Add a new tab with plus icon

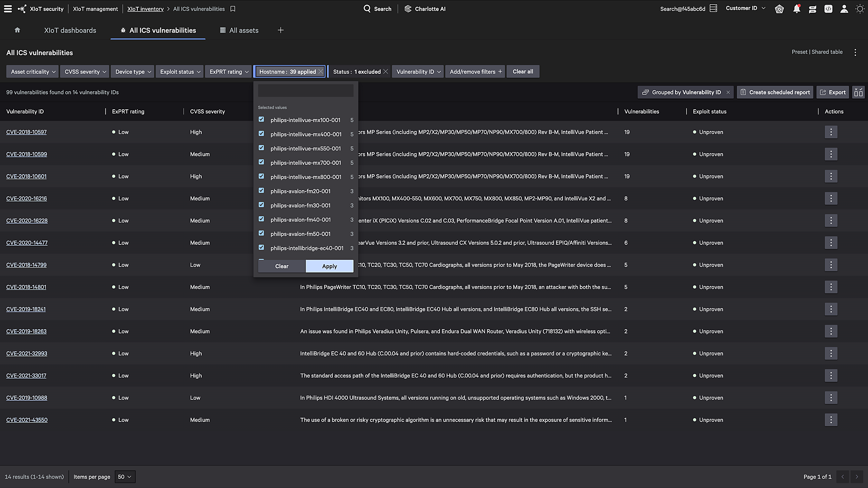coord(281,30)
